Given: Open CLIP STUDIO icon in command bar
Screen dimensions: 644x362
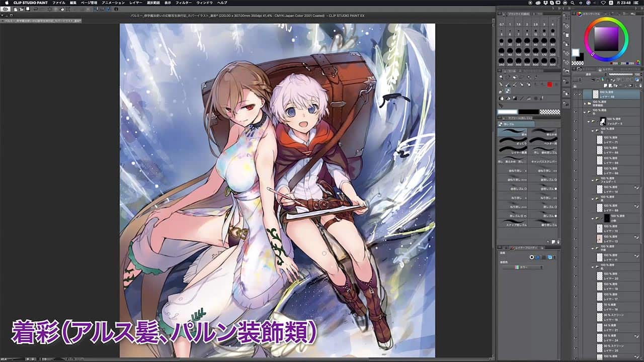Looking at the screenshot, I should 6,9.
